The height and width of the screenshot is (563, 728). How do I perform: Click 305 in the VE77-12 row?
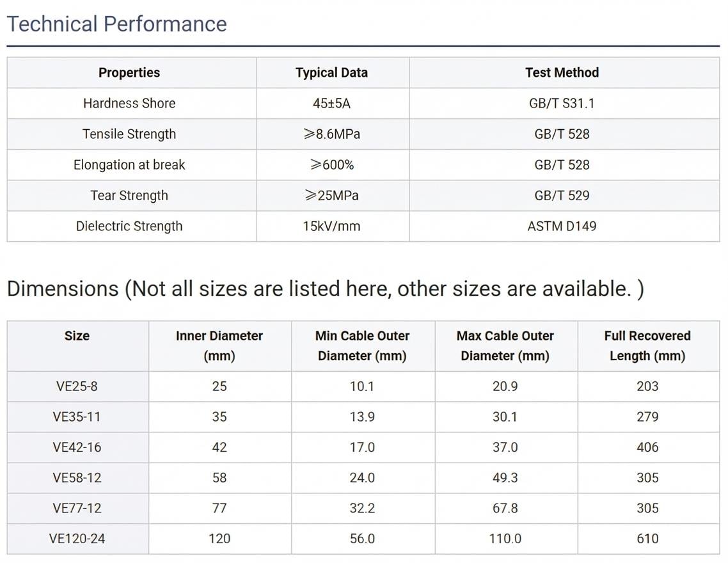647,508
